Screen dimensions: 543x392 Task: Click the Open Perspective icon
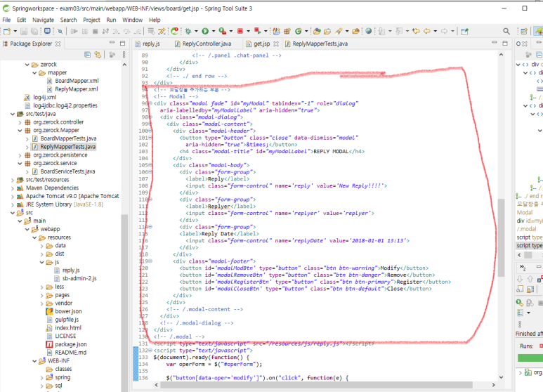tap(524, 31)
